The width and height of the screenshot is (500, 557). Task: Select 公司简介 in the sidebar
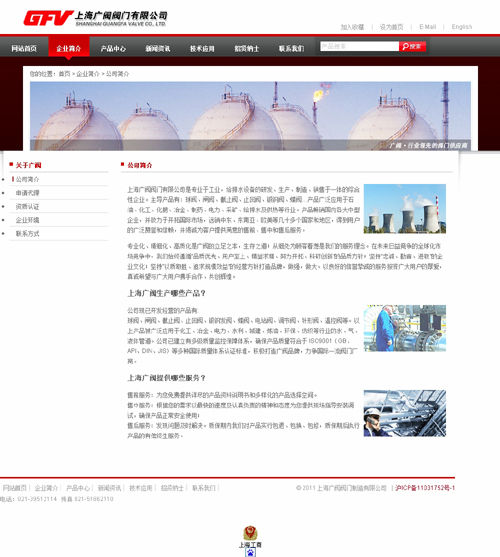27,179
